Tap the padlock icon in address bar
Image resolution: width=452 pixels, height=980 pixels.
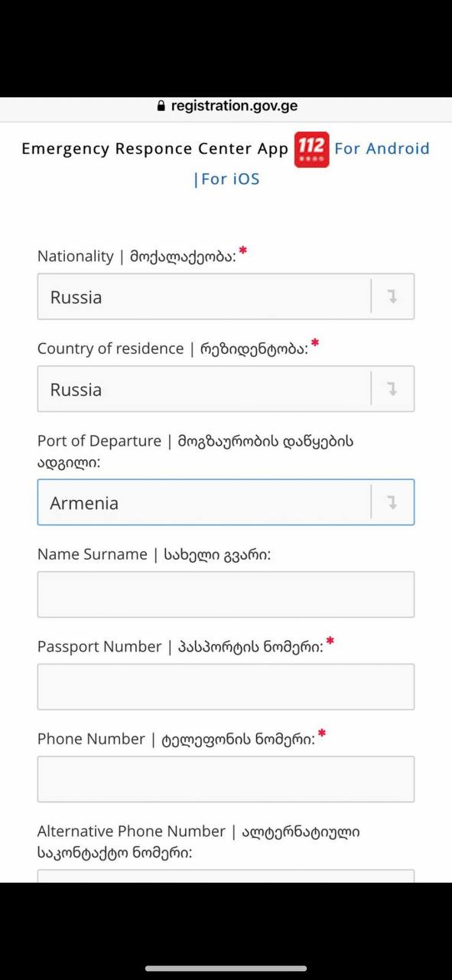coord(160,106)
